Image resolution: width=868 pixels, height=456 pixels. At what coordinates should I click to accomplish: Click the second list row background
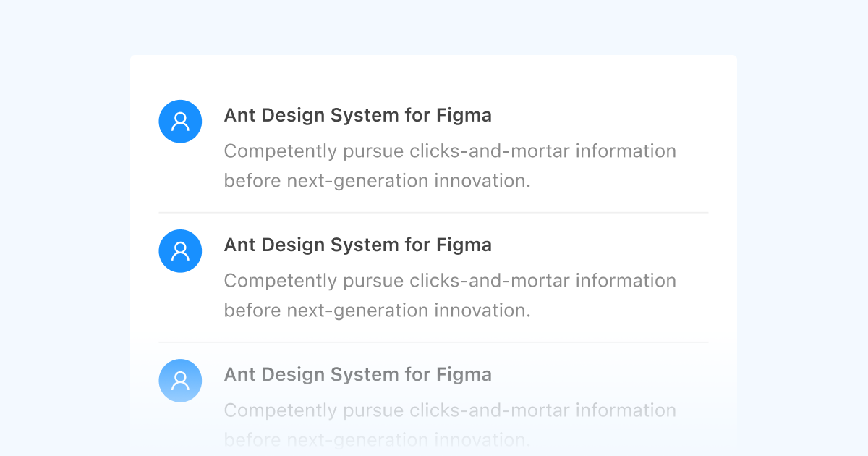(433, 275)
